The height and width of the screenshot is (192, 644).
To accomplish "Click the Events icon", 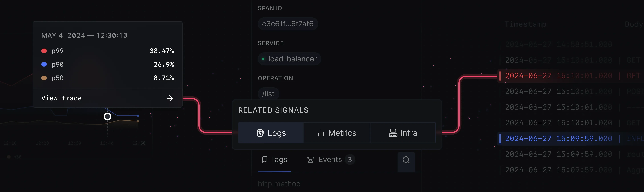I will point(310,160).
